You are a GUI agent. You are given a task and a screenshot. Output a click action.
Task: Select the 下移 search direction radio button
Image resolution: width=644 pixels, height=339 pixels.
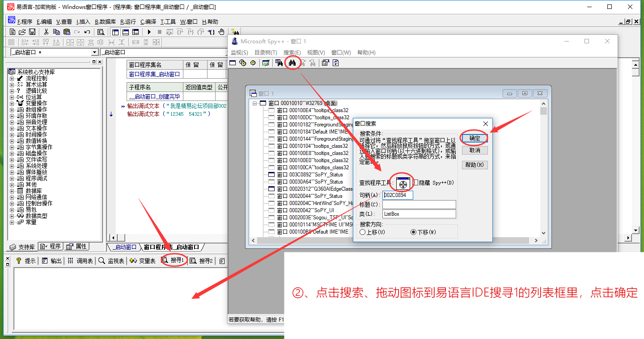[x=413, y=232]
